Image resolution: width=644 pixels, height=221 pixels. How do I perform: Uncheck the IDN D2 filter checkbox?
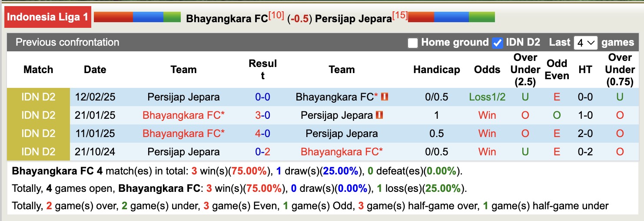498,43
